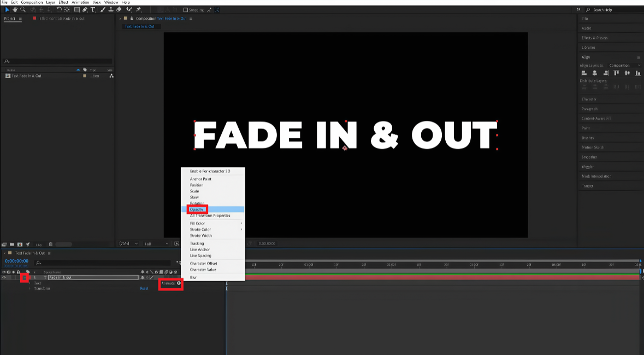Open the Align Layers to Composition dropdown
The width and height of the screenshot is (644, 355).
tap(624, 66)
